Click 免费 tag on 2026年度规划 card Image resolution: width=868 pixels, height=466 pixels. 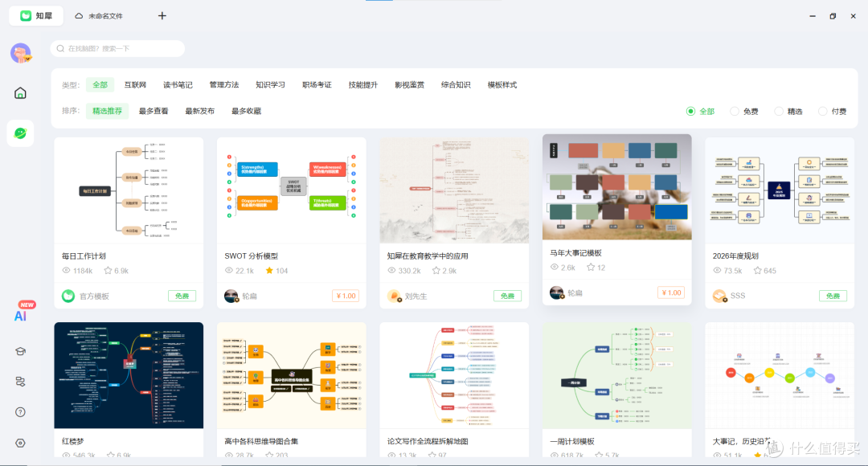[833, 296]
